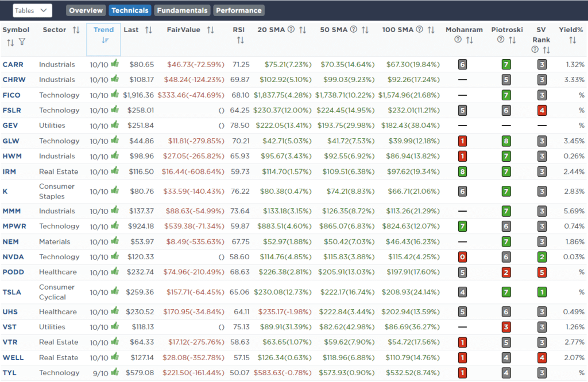Switch to the Overview tab
Viewport: 588px width, 382px height.
(x=86, y=10)
